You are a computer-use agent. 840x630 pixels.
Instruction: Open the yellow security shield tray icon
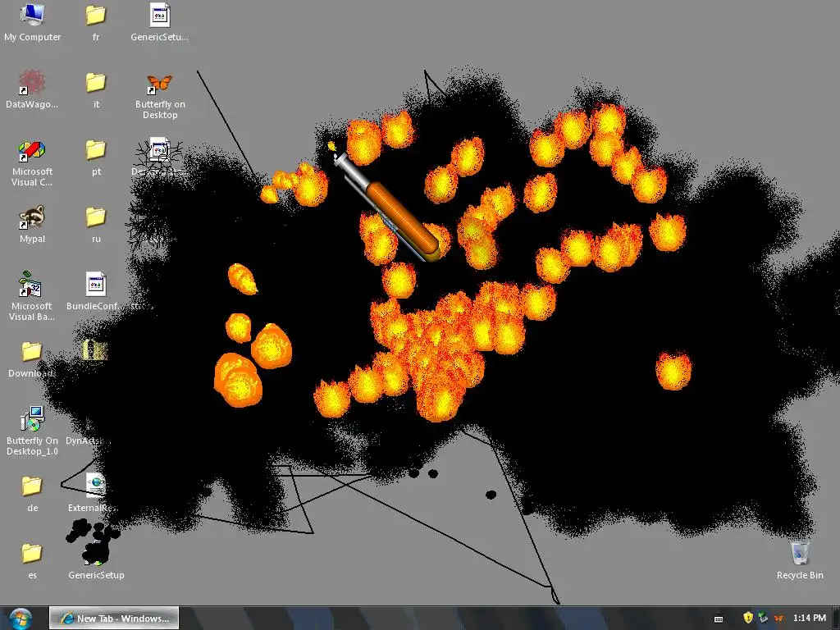pyautogui.click(x=748, y=618)
